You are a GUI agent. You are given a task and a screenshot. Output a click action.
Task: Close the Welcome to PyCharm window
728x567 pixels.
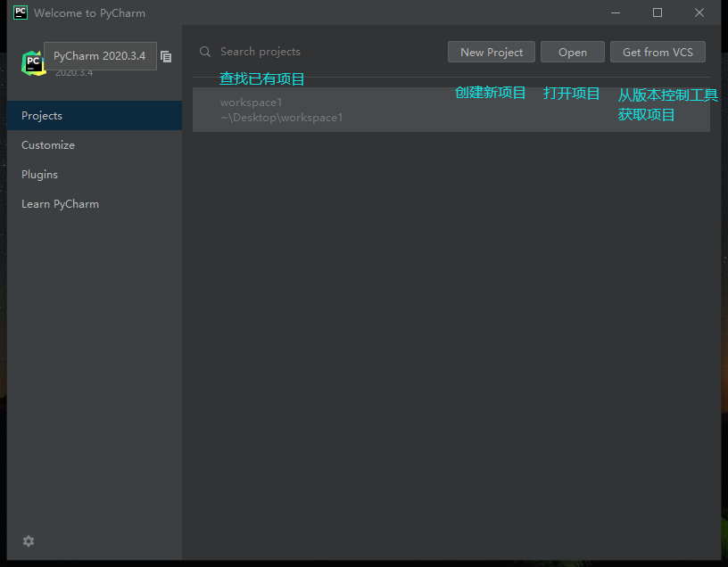pos(699,12)
